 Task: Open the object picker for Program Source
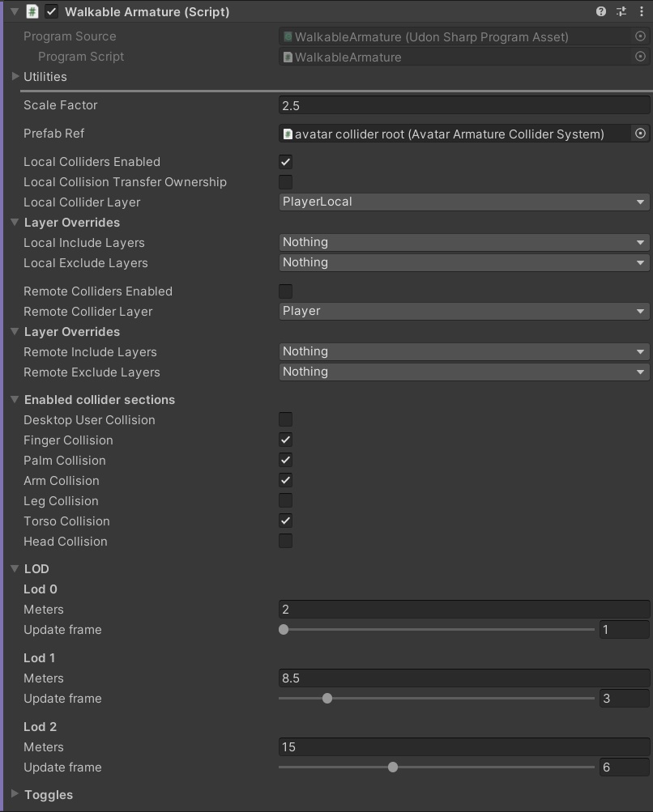(x=639, y=36)
